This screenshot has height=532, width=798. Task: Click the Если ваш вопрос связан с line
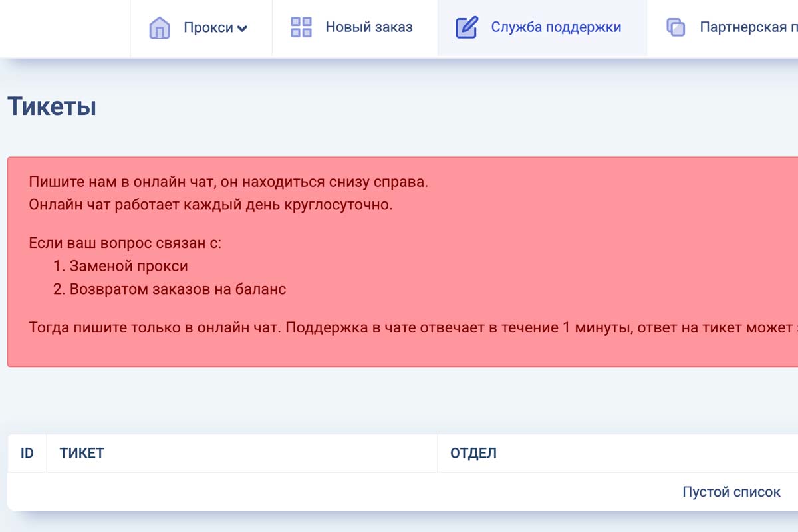[x=125, y=243]
